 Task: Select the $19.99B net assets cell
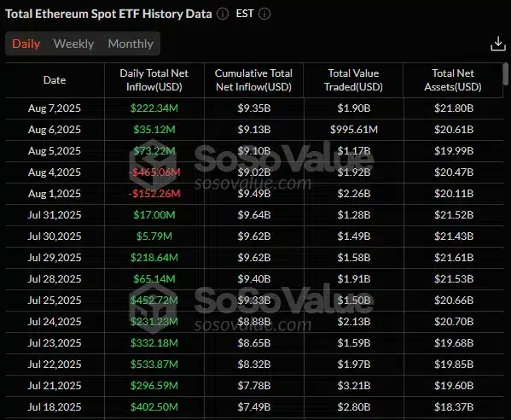tap(454, 151)
